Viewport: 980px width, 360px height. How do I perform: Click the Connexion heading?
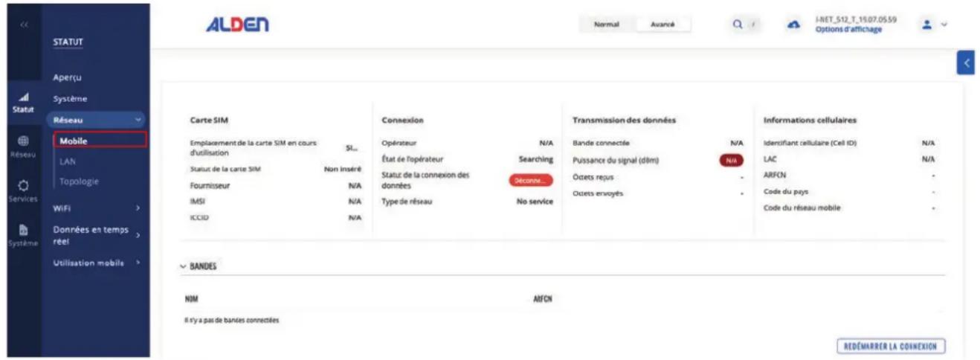click(402, 120)
